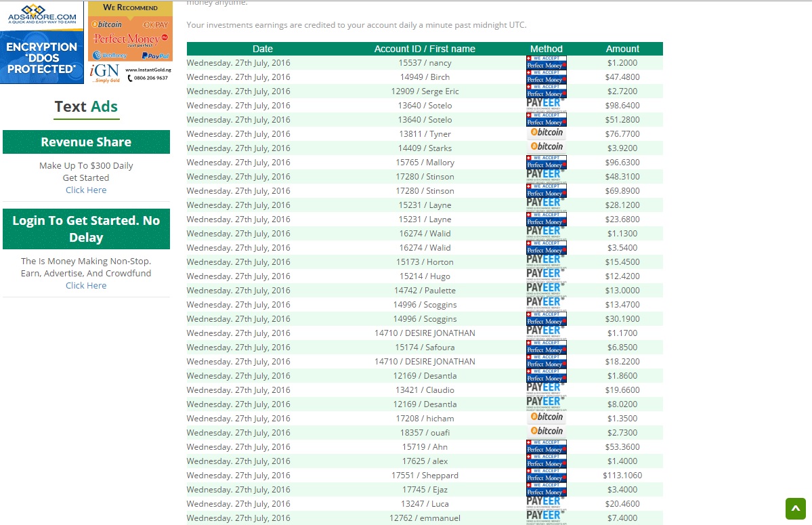Click bitcoin icon in 14409 / Starks row

click(x=547, y=147)
